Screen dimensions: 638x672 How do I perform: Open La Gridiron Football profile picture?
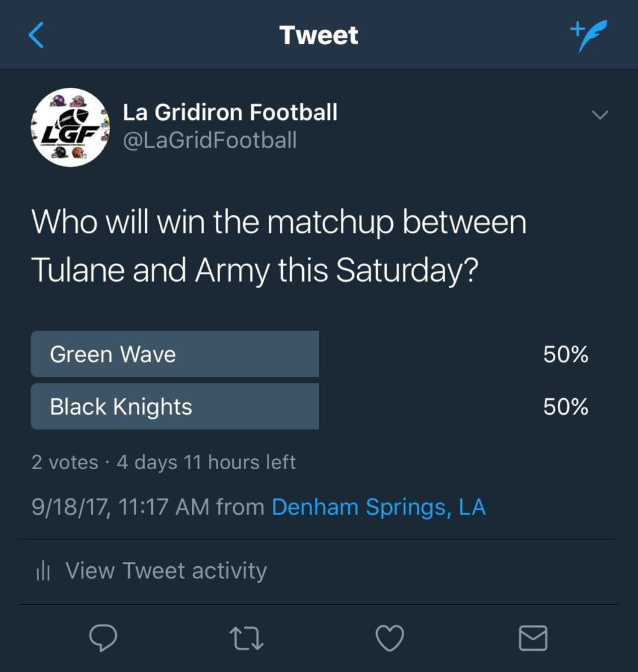(x=70, y=128)
